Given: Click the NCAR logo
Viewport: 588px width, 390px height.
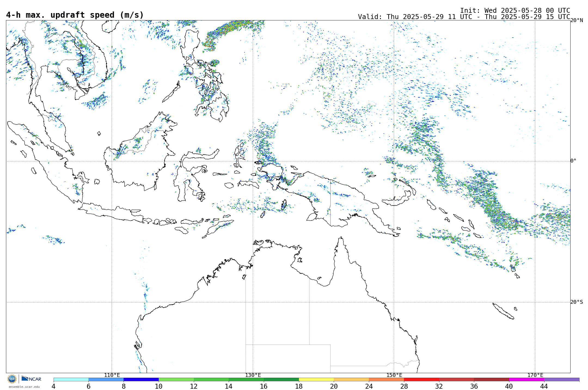Looking at the screenshot, I should 31,379.
